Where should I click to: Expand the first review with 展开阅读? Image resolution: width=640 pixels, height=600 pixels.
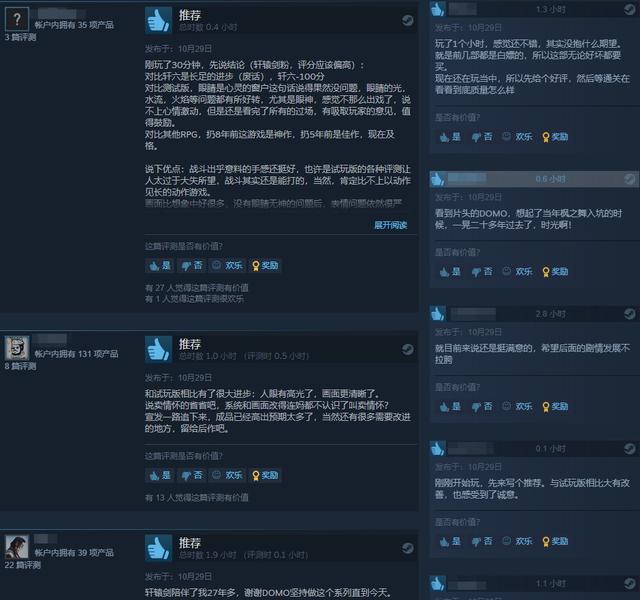[x=391, y=225]
